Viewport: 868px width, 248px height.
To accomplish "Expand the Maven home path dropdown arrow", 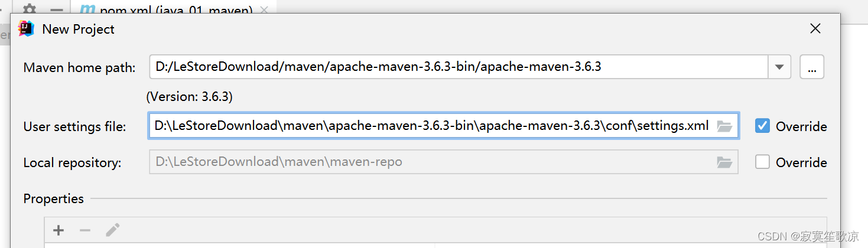I will pyautogui.click(x=779, y=67).
